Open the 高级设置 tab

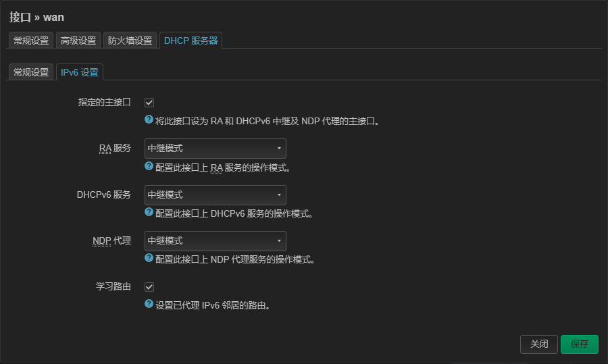[x=78, y=41]
